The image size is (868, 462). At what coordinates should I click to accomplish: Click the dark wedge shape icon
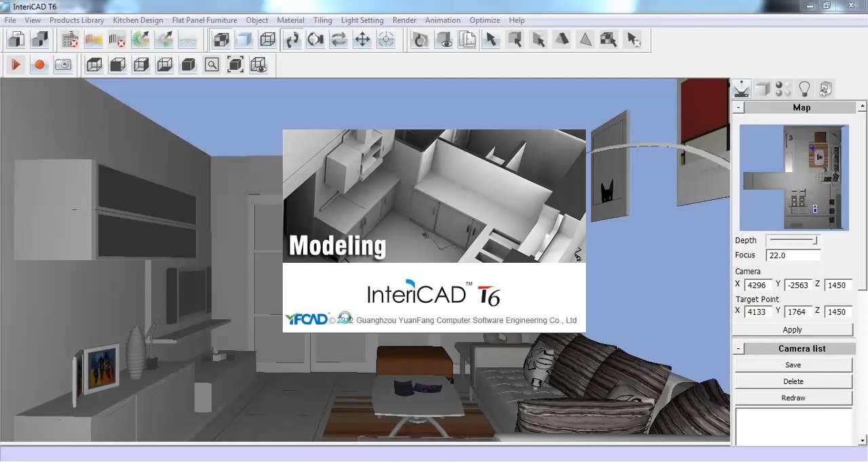(x=562, y=40)
